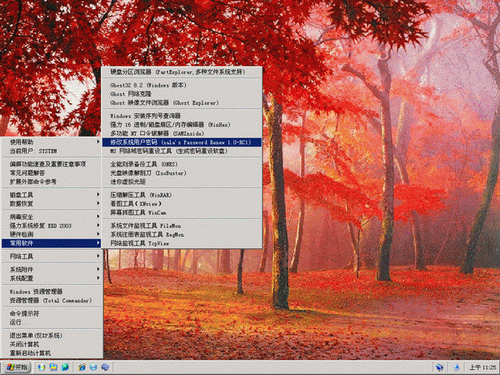
Task: Expand the 病毒安全 submenu arrow
Action: point(98,216)
